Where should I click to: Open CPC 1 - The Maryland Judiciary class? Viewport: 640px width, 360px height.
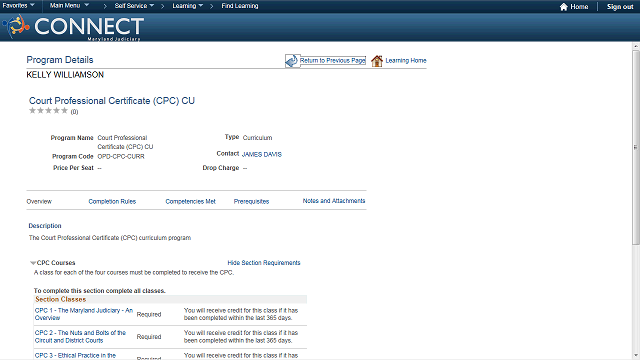coord(84,314)
